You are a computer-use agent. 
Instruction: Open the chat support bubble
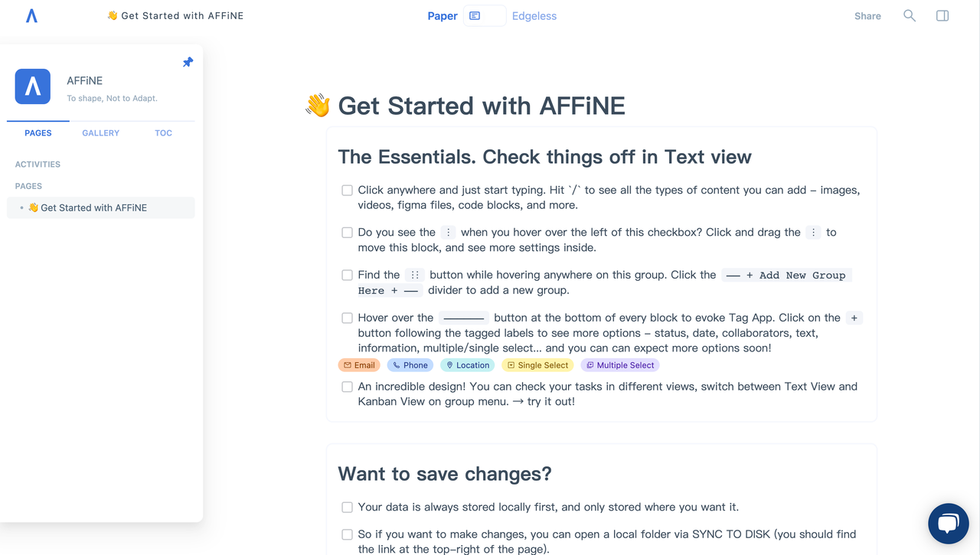(949, 524)
